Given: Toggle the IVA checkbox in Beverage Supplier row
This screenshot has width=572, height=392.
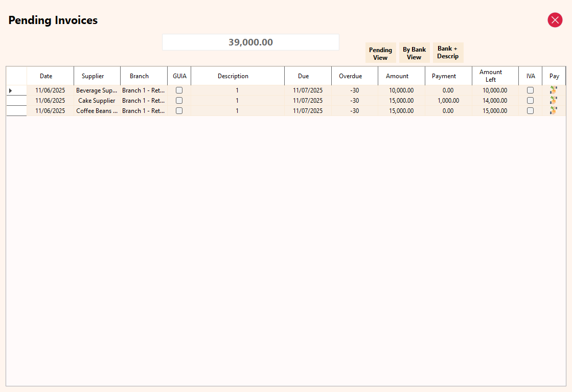Looking at the screenshot, I should click(x=531, y=90).
